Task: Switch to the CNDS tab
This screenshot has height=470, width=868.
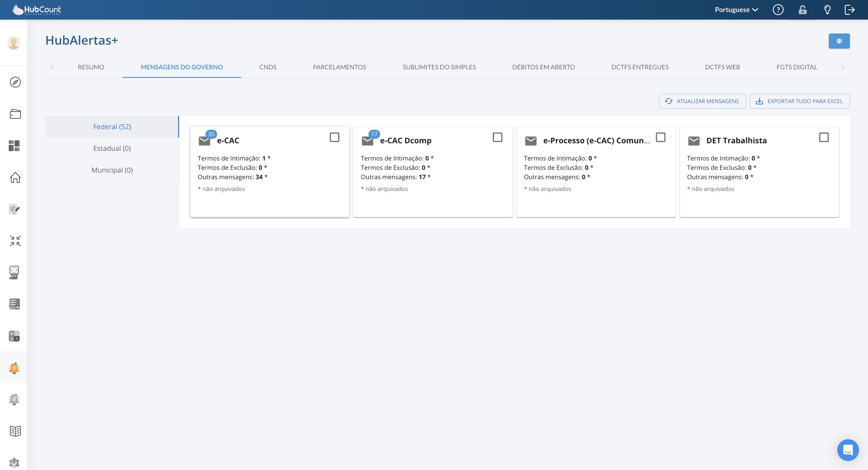Action: pos(268,67)
